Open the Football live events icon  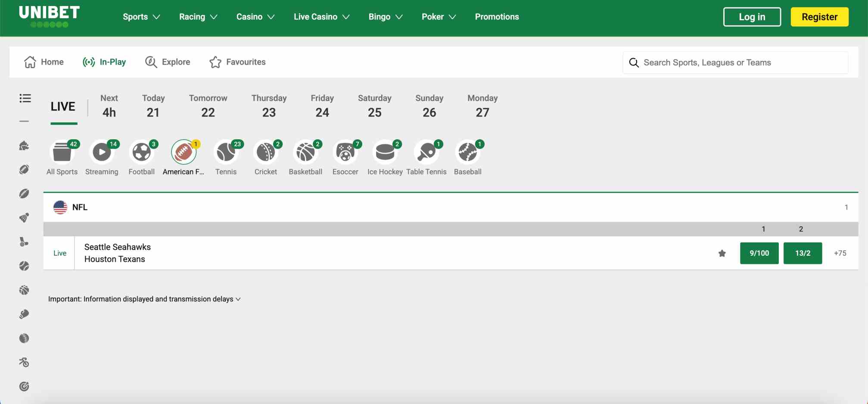(x=142, y=152)
